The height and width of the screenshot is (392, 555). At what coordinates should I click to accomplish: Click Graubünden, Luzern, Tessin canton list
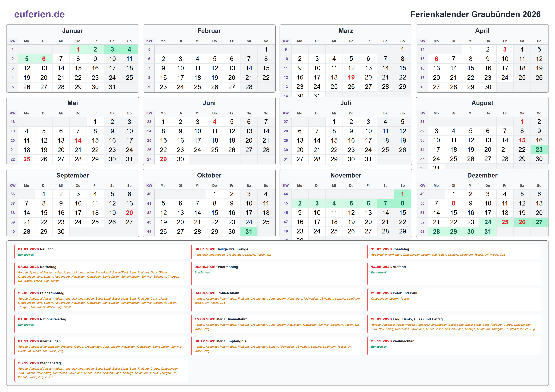390,299
